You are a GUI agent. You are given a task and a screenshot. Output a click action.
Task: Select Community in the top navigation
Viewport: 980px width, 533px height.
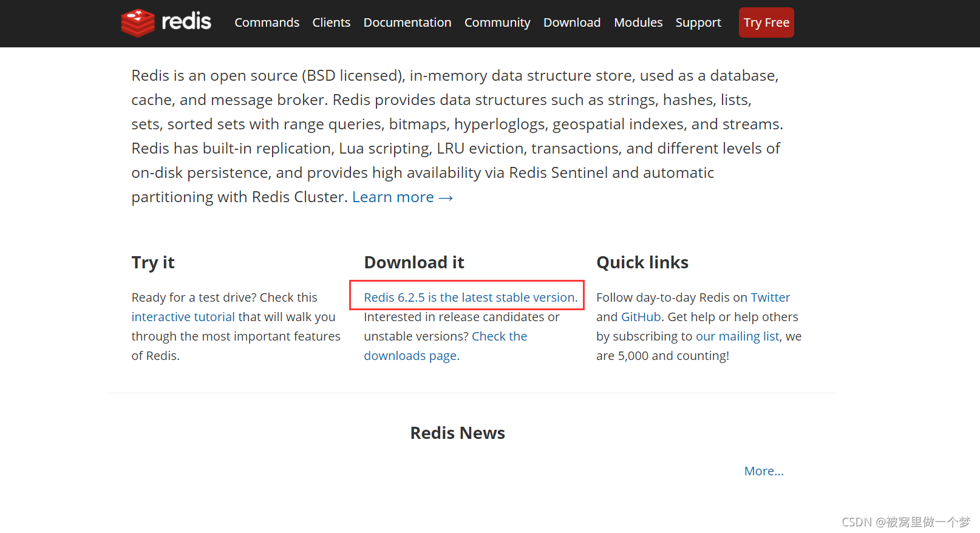tap(497, 22)
